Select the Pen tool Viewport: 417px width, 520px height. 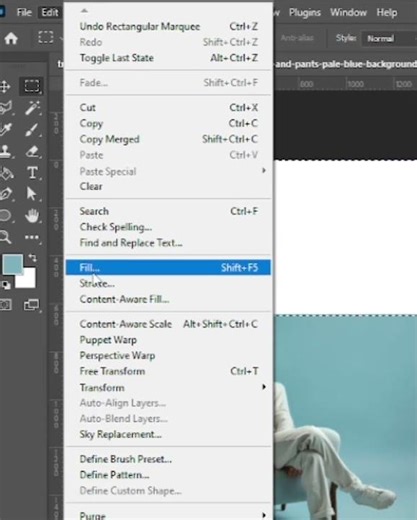[x=6, y=194]
